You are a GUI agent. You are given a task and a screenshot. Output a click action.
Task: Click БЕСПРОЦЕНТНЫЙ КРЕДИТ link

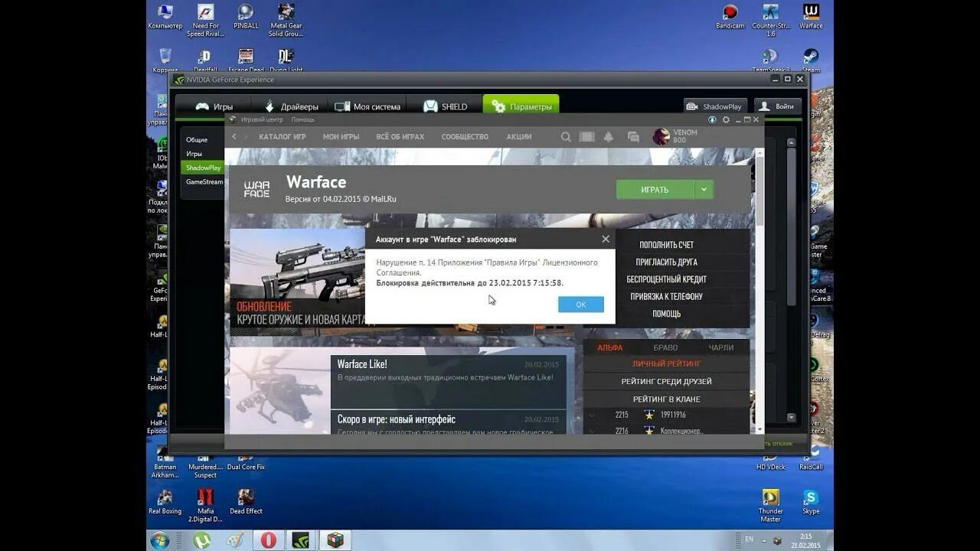(666, 279)
